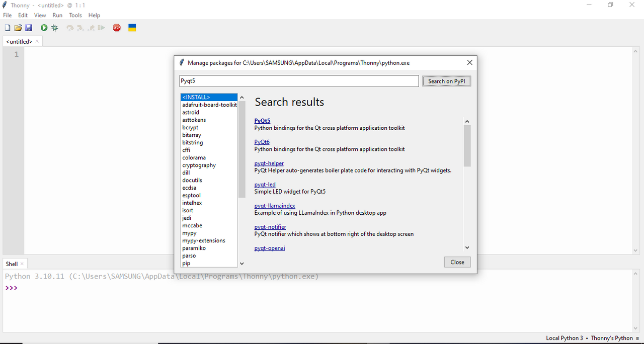Image resolution: width=644 pixels, height=344 pixels.
Task: Select mccabe in package list
Action: pyautogui.click(x=209, y=225)
